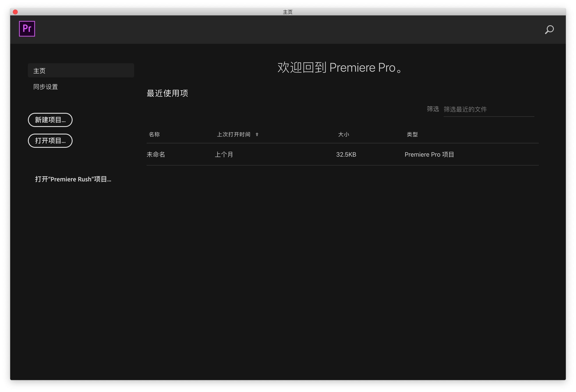Image resolution: width=576 pixels, height=392 pixels.
Task: Open the 未命名 recent project
Action: pyautogui.click(x=156, y=155)
